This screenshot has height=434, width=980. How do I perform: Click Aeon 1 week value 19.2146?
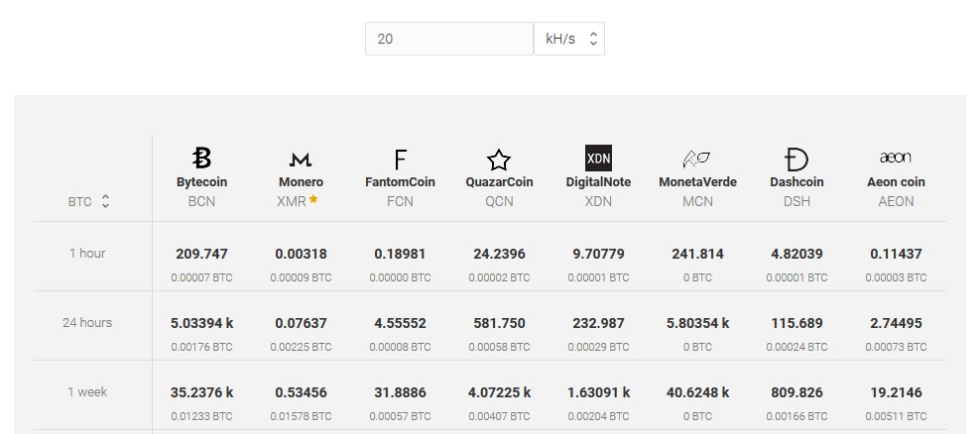point(896,392)
